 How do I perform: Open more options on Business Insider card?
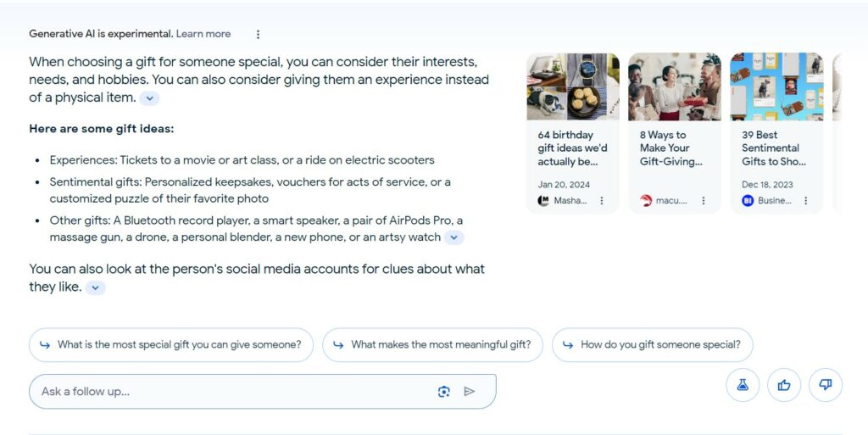(806, 201)
